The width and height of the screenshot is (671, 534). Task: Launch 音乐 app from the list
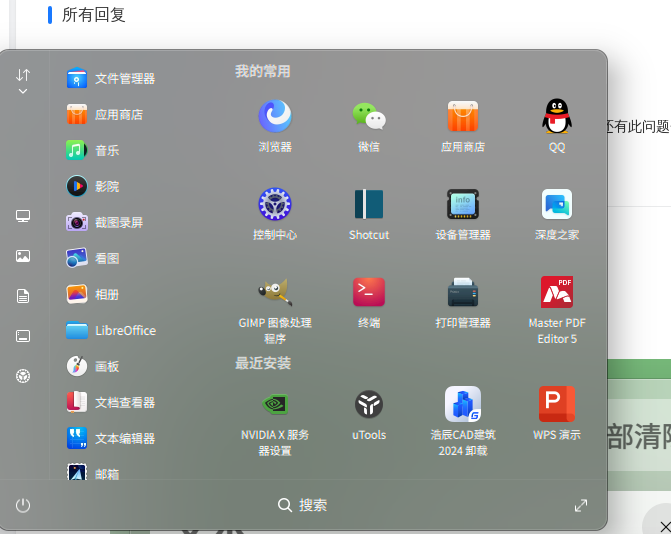coord(93,150)
